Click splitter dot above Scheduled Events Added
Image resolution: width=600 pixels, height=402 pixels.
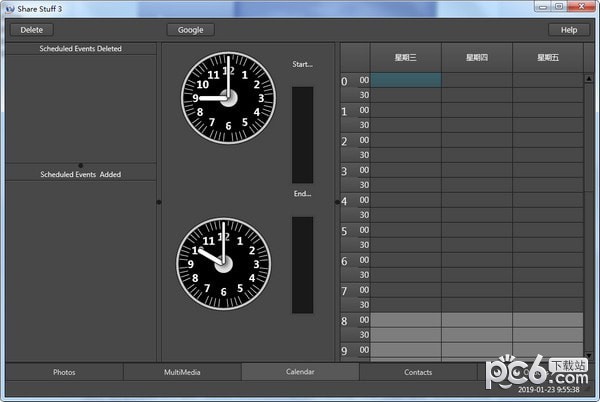pyautogui.click(x=80, y=164)
